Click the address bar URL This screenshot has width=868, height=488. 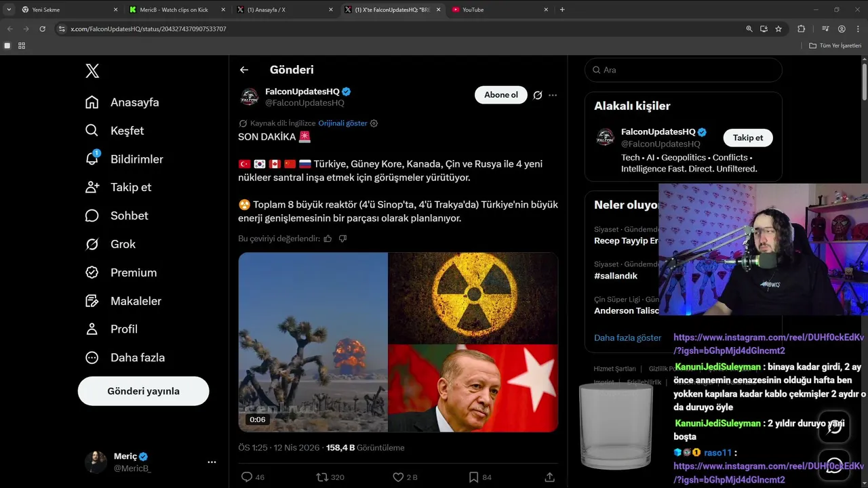(149, 29)
